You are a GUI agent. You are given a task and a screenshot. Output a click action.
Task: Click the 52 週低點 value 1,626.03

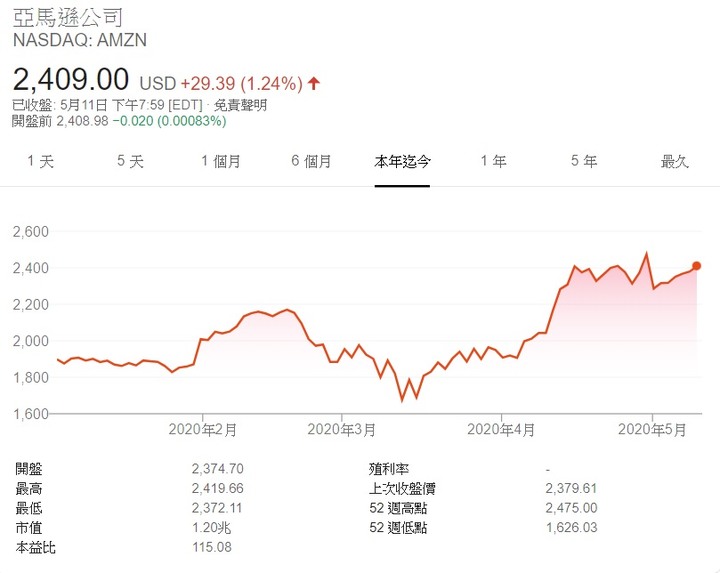tap(572, 528)
